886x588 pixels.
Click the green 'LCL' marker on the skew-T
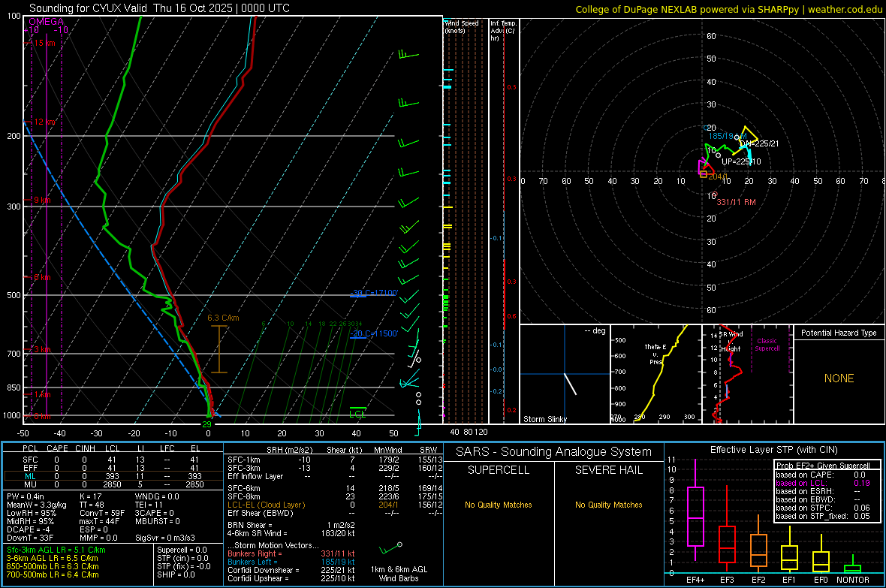pos(357,415)
